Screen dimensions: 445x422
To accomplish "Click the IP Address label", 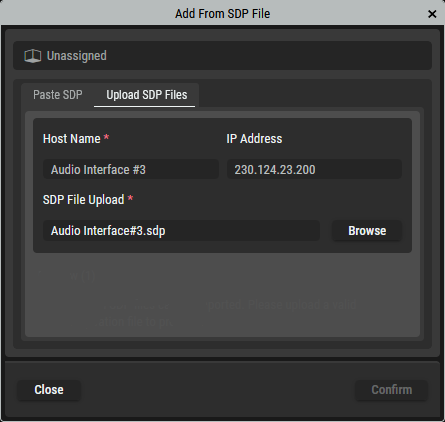I will click(254, 139).
